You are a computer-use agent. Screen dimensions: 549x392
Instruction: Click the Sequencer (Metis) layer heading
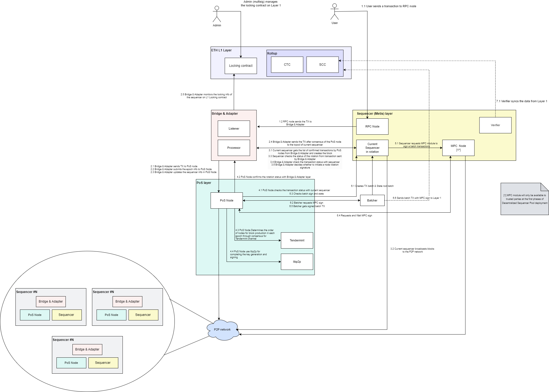tap(375, 114)
